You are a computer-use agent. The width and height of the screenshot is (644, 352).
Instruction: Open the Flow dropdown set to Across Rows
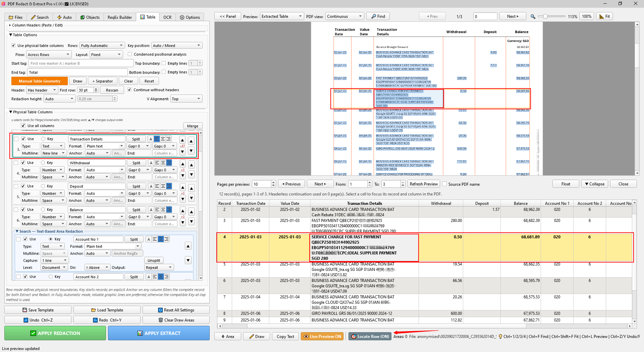(x=49, y=55)
